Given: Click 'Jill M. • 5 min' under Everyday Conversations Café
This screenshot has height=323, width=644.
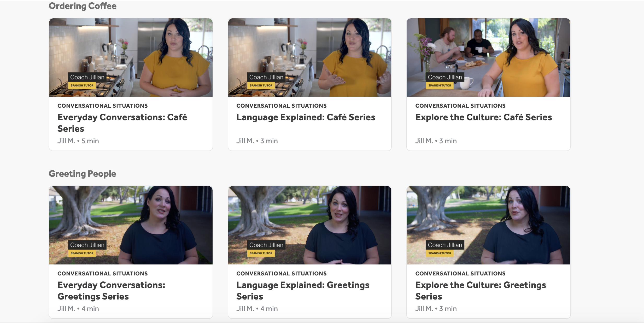Looking at the screenshot, I should click(x=78, y=141).
